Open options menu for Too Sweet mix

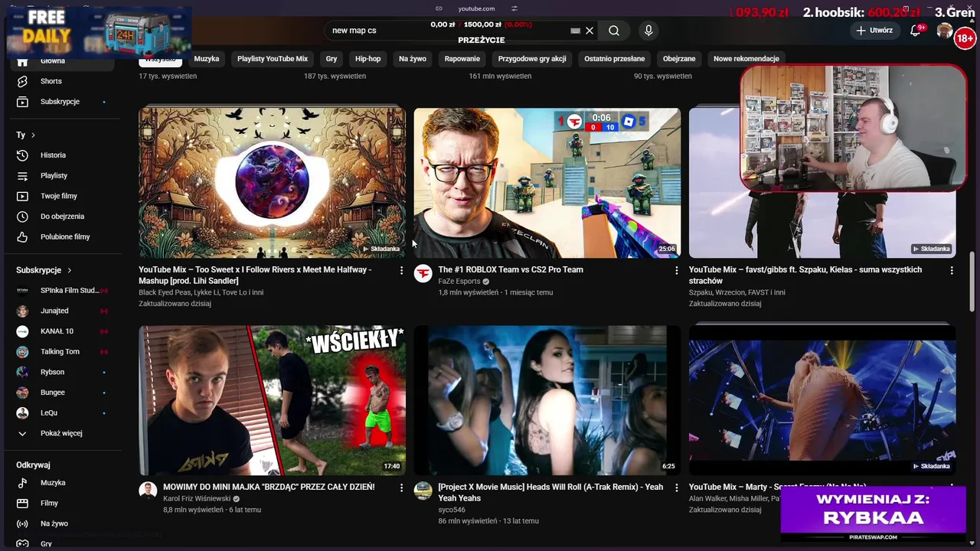click(x=401, y=271)
